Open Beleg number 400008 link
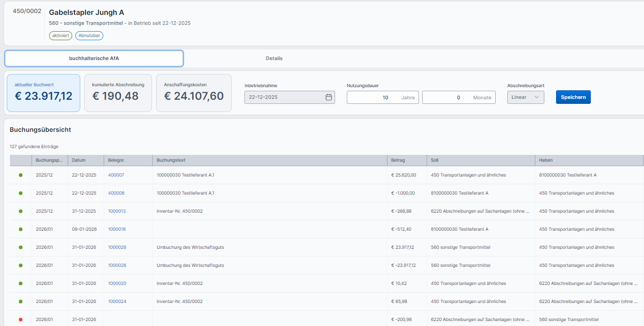 116,193
